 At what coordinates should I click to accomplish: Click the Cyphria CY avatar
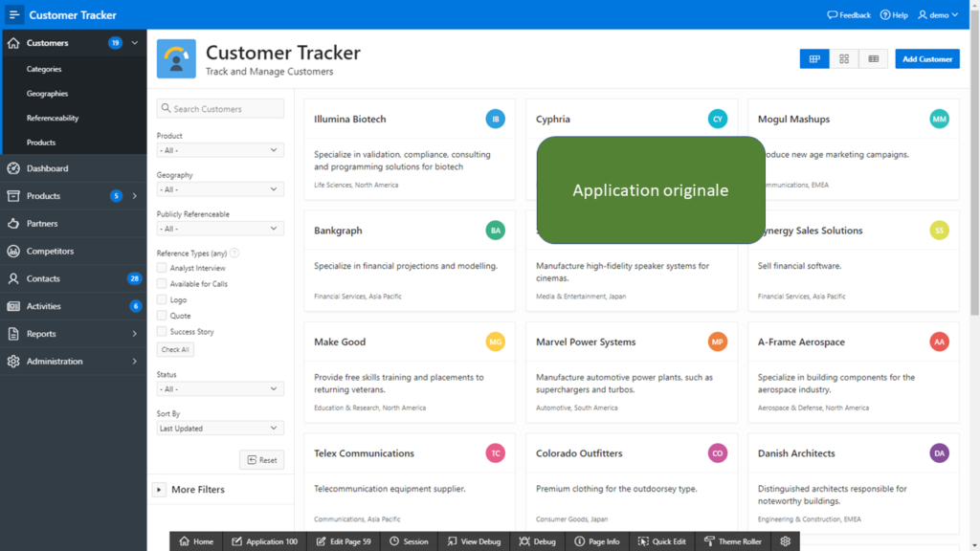pos(717,119)
